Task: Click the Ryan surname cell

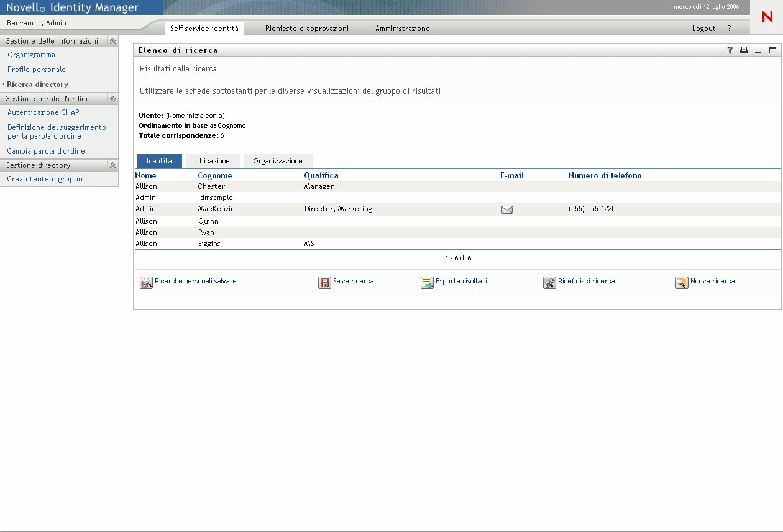Action: [206, 232]
